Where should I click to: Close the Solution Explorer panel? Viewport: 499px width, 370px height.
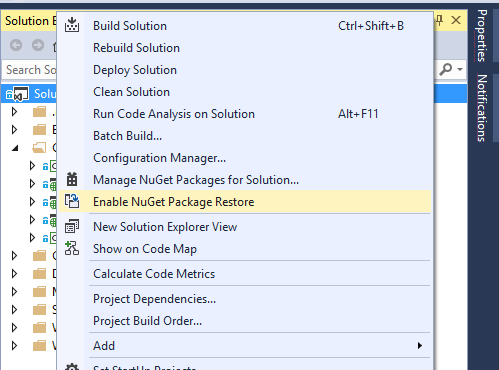(456, 20)
